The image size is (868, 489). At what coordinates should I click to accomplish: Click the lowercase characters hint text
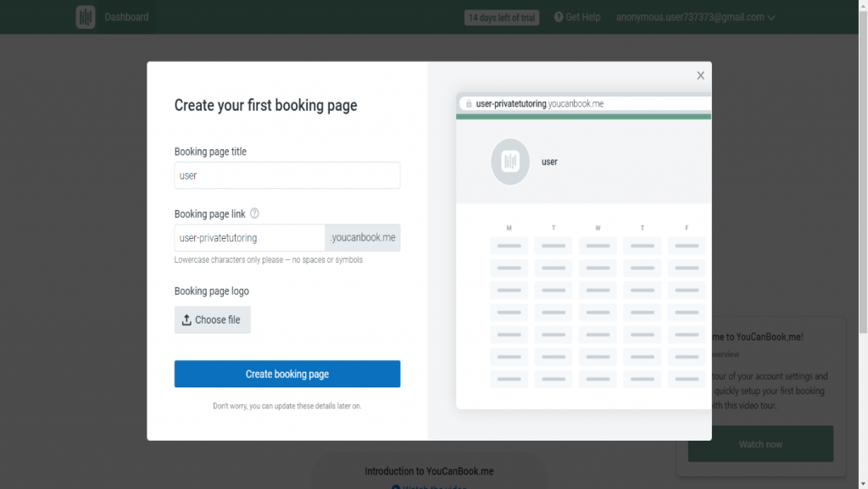coord(269,260)
